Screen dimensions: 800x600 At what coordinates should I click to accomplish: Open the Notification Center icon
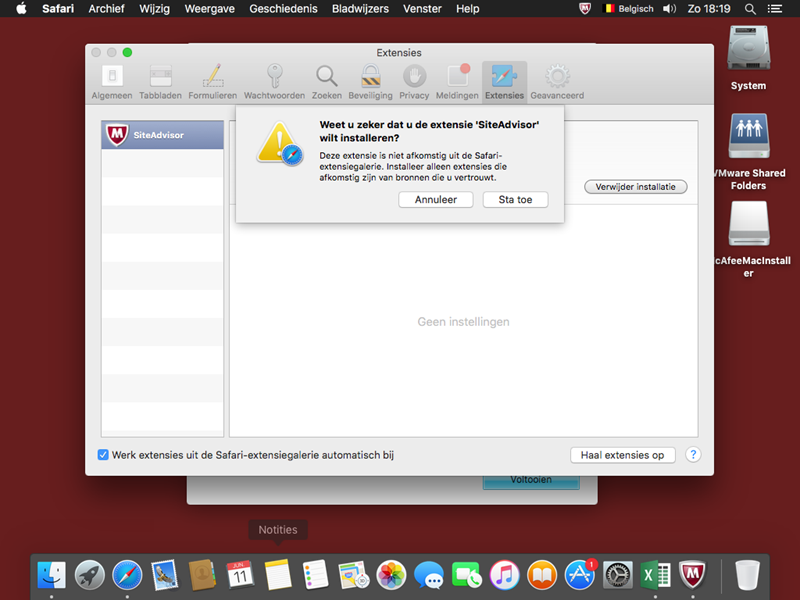click(775, 9)
